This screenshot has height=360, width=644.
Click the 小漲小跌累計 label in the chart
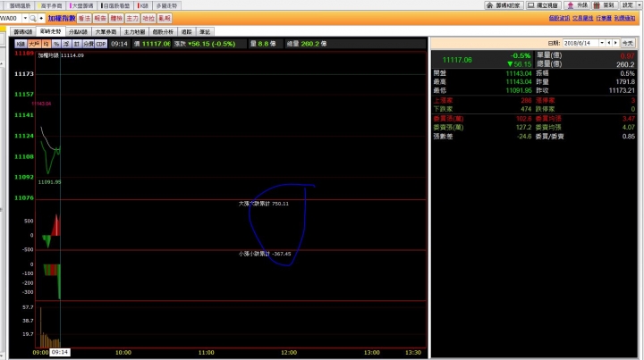265,254
